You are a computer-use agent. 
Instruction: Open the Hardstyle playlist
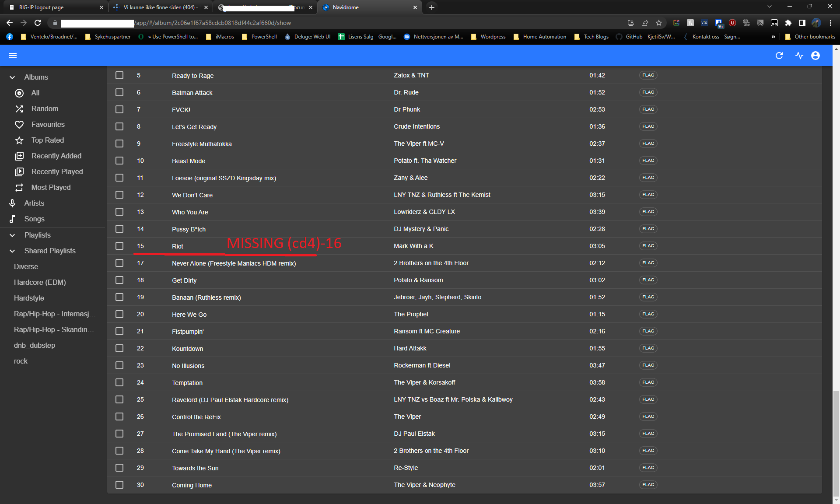pos(29,298)
